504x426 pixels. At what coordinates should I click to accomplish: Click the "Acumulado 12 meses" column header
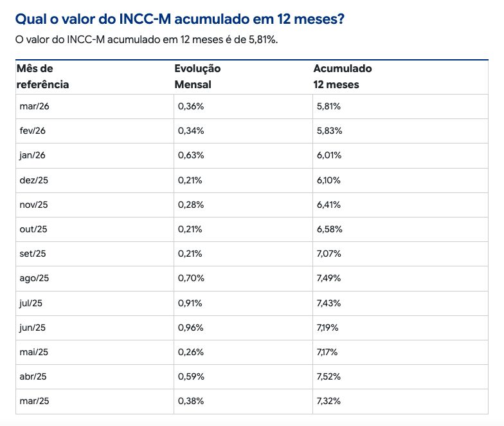(x=342, y=77)
